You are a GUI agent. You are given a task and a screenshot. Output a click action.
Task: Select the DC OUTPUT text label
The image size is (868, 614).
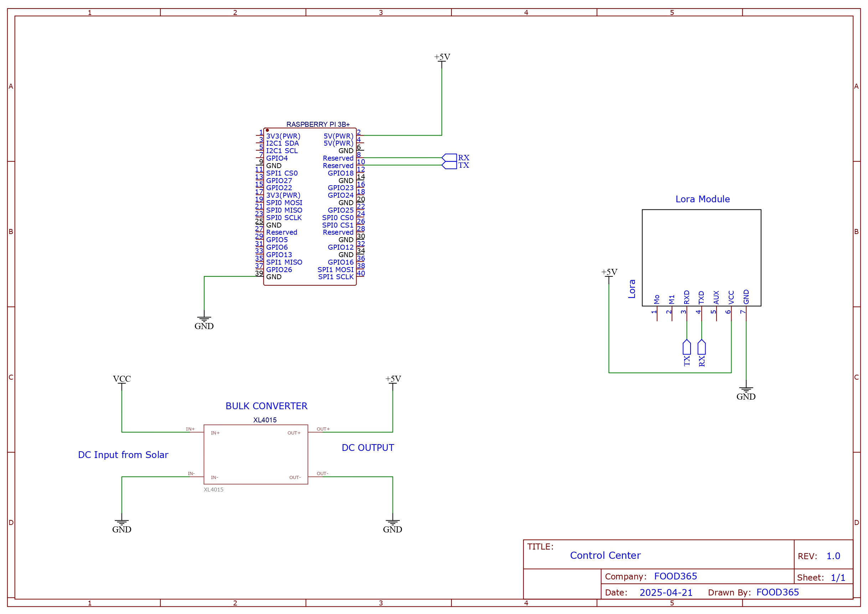tap(368, 448)
